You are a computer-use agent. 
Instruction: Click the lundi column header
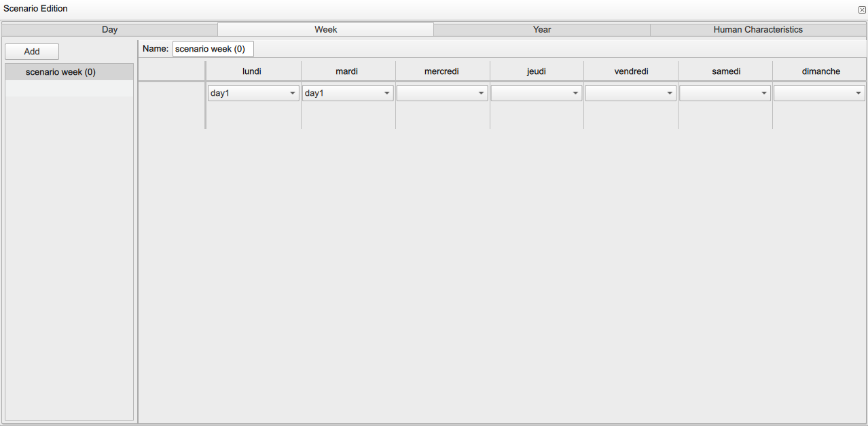point(252,71)
